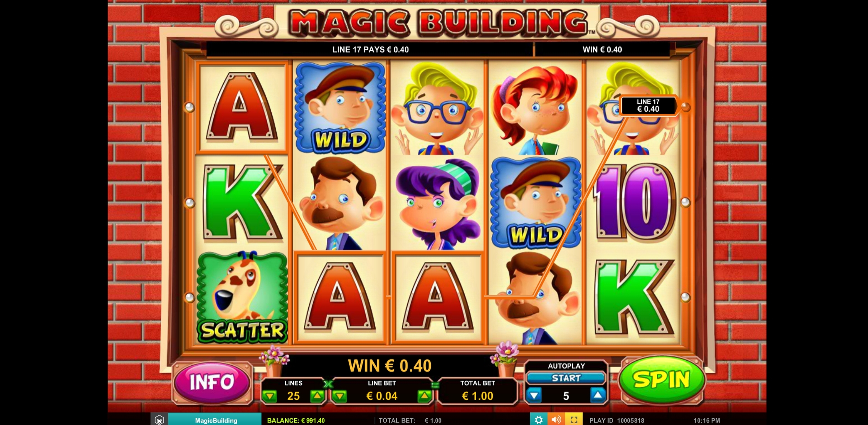Viewport: 868px width, 425px height.
Task: Open the INFO paytable
Action: click(x=212, y=382)
